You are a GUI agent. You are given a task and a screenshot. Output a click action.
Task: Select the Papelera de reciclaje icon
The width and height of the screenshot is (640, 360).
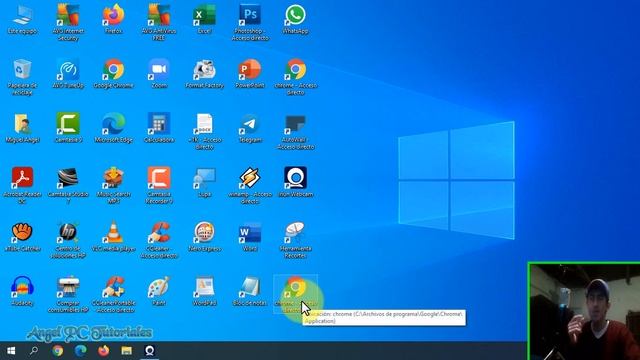tap(22, 77)
